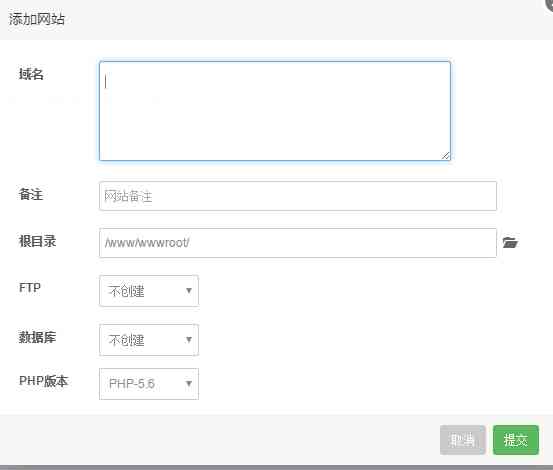
Task: Click the 网站备注 input field
Action: click(298, 196)
